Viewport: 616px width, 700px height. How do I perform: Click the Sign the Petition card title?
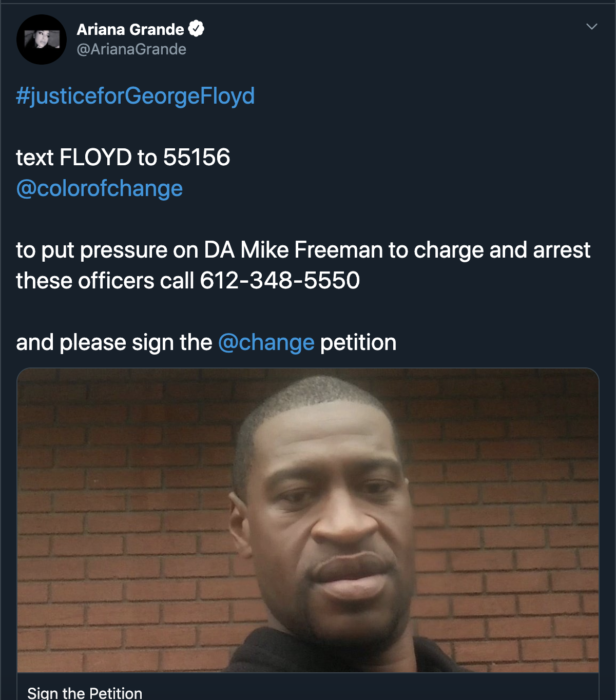85,693
